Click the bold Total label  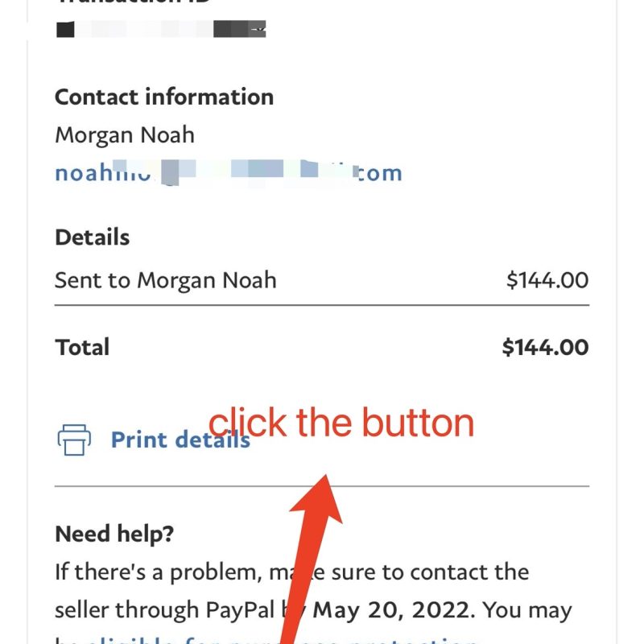pyautogui.click(x=82, y=347)
